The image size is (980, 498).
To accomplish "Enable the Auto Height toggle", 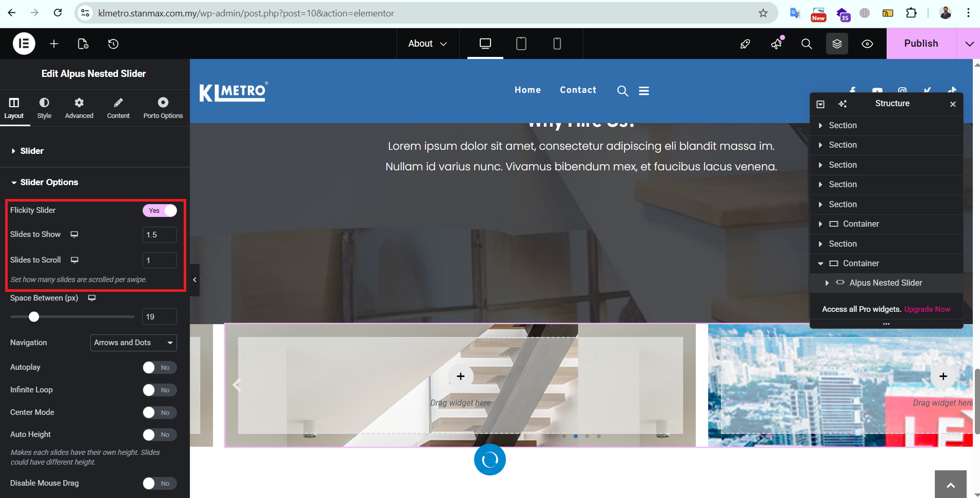I will coord(160,434).
